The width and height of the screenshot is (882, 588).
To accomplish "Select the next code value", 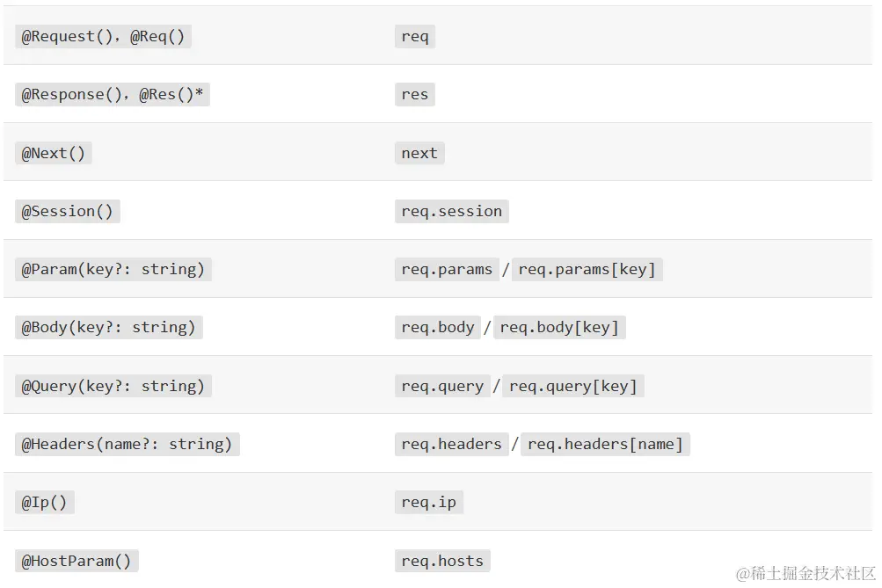I will click(419, 153).
